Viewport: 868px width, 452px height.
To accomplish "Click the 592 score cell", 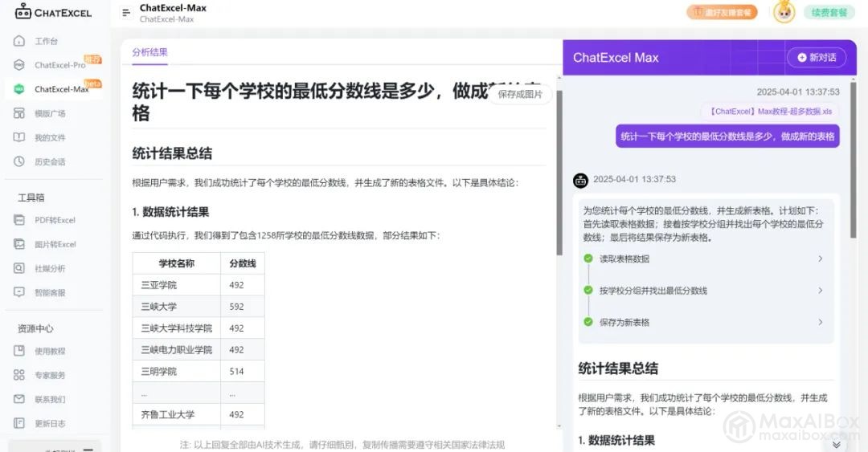I will (x=243, y=307).
